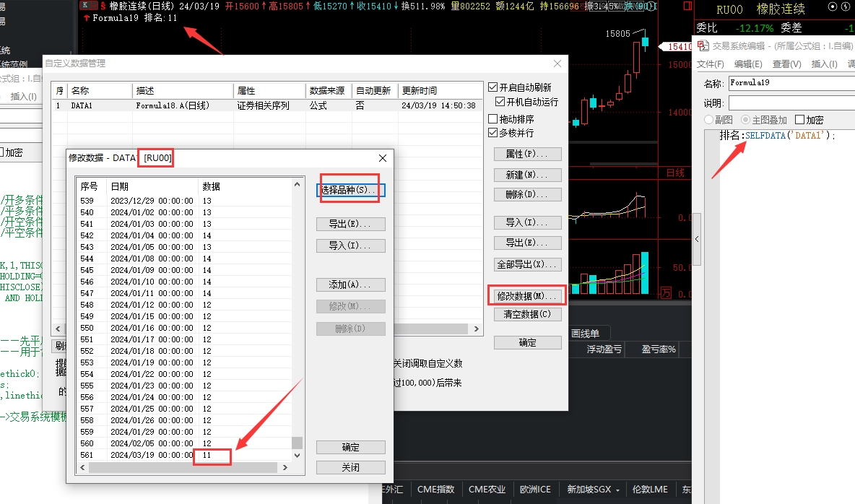Click the data list scroll-down arrow
Screen dimensions: 855x504
tap(298, 456)
